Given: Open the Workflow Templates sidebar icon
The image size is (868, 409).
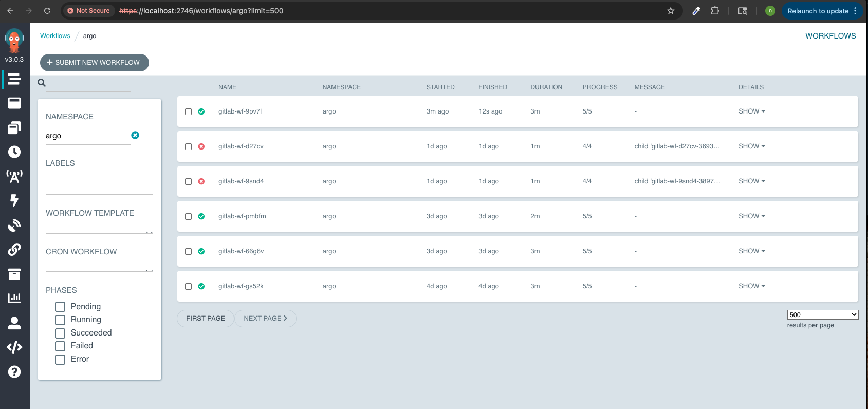Looking at the screenshot, I should [14, 103].
